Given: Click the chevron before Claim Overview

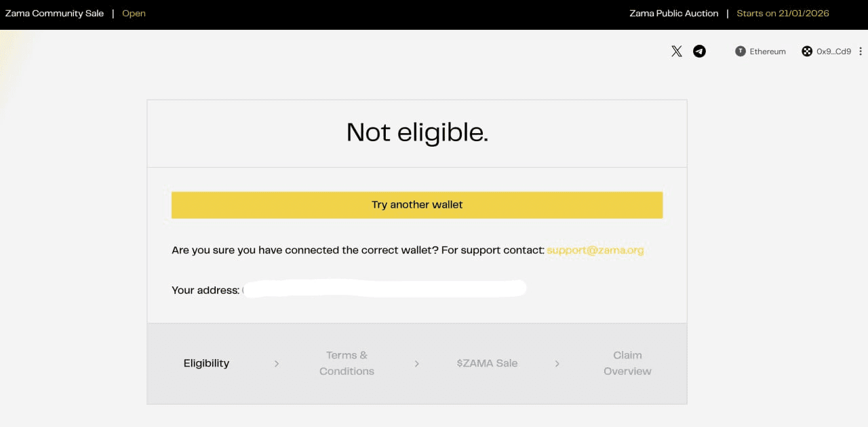Looking at the screenshot, I should pyautogui.click(x=557, y=364).
